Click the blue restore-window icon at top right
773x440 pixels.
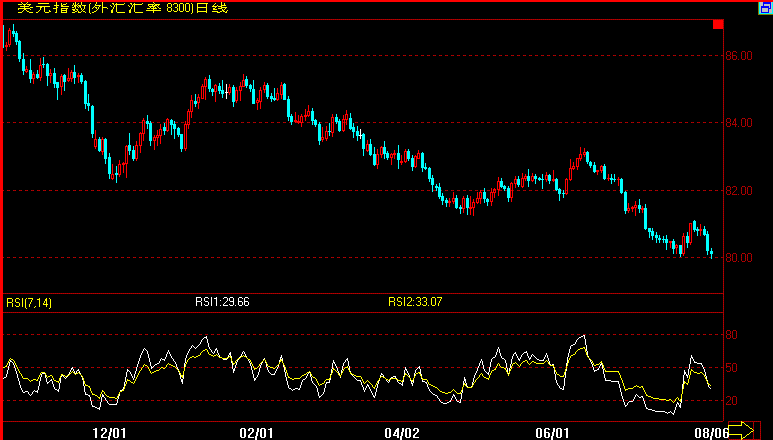pos(766,8)
